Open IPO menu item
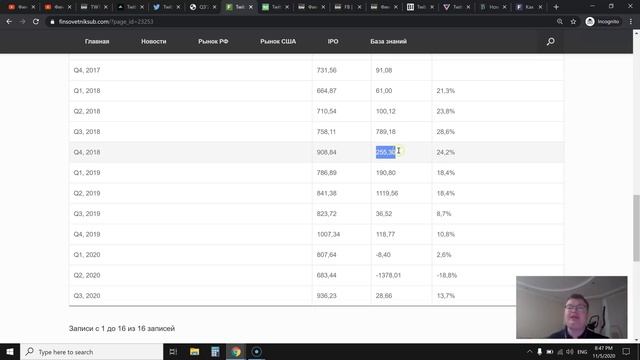 (x=333, y=41)
